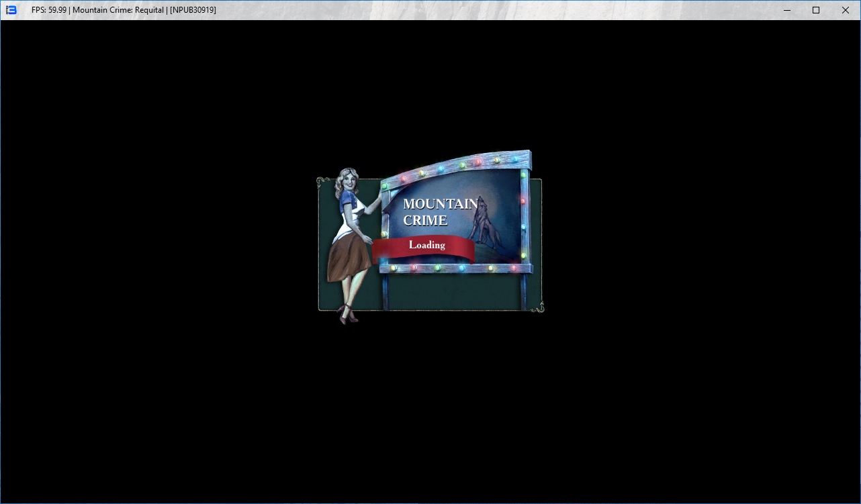Click the FPS counter in the title bar

click(x=48, y=10)
